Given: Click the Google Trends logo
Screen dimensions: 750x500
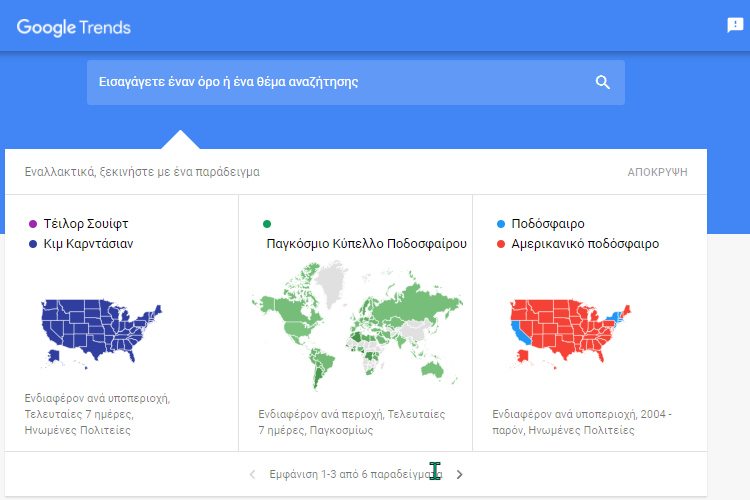Looking at the screenshot, I should pyautogui.click(x=74, y=27).
